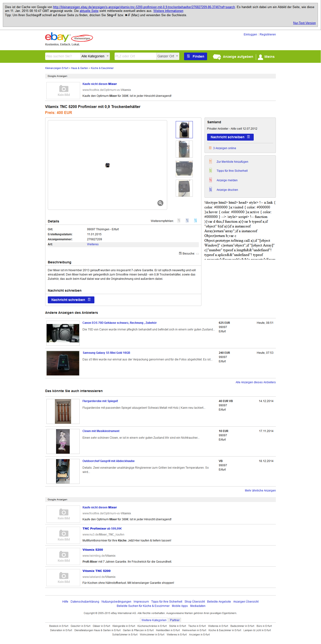
Task: Click Nachricht schreiben below description
Action: click(x=71, y=300)
